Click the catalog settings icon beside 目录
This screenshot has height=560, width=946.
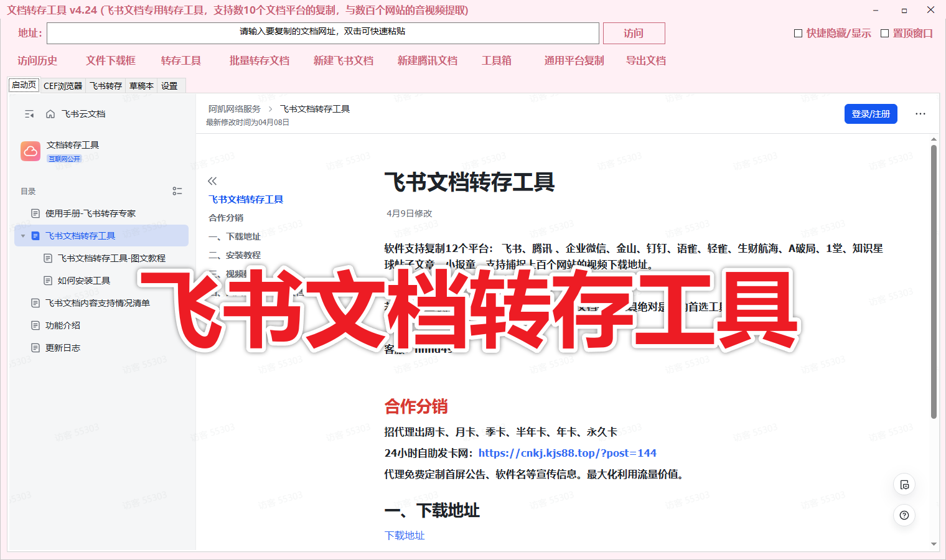[x=177, y=191]
